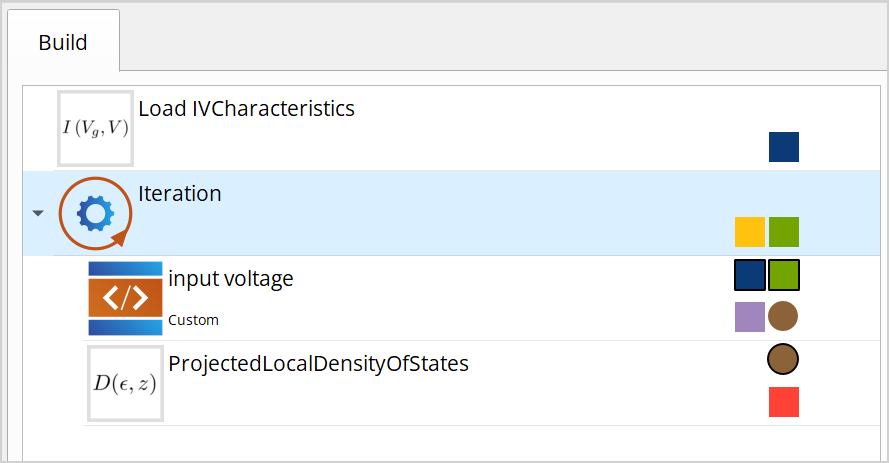
Task: Click the brown circle beside the purple square
Action: 783,317
